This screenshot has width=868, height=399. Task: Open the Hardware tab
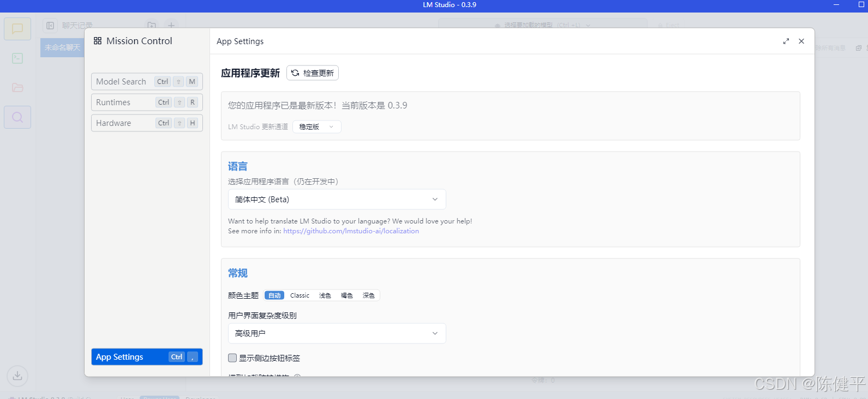coord(147,123)
